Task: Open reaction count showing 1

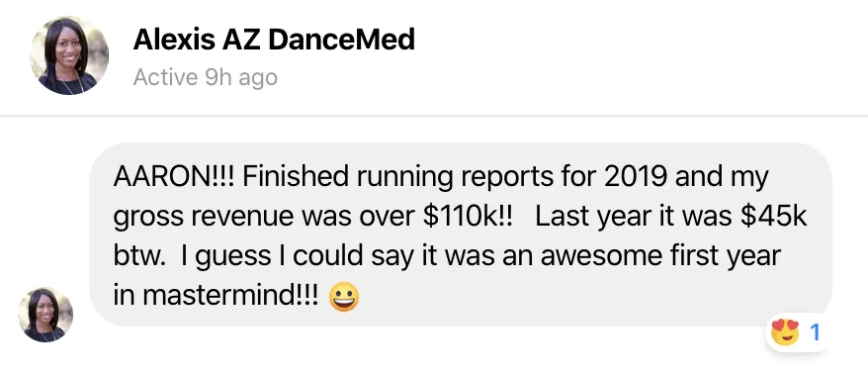Action: tap(815, 332)
